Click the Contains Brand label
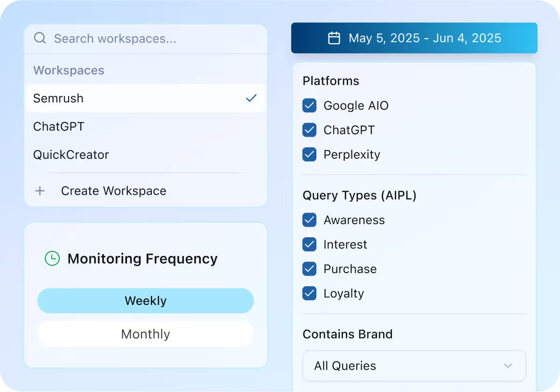Viewport: 560px width, 392px height. coord(348,334)
